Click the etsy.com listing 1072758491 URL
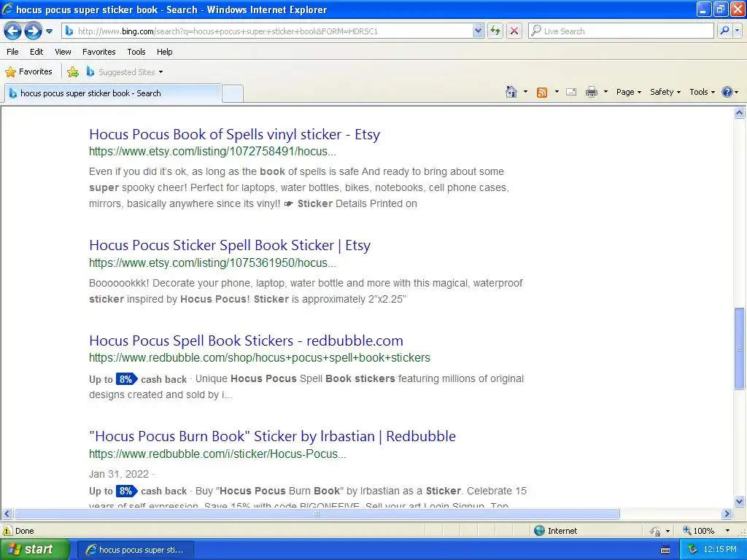This screenshot has height=560, width=747. (212, 152)
